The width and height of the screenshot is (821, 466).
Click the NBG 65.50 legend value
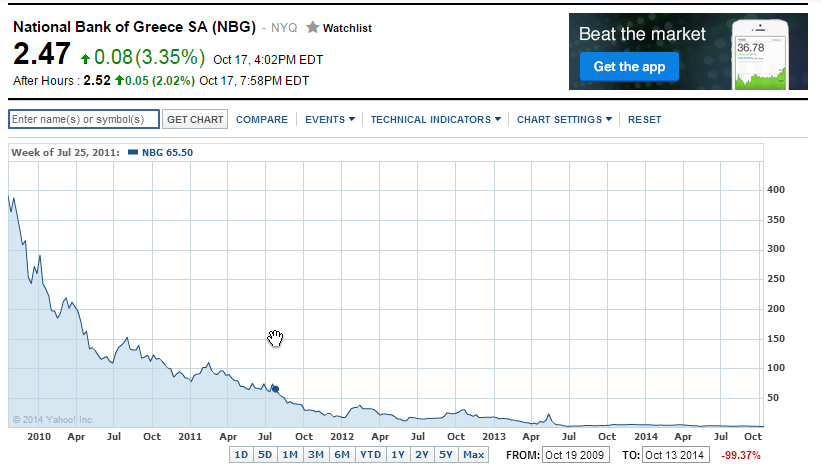pyautogui.click(x=168, y=152)
